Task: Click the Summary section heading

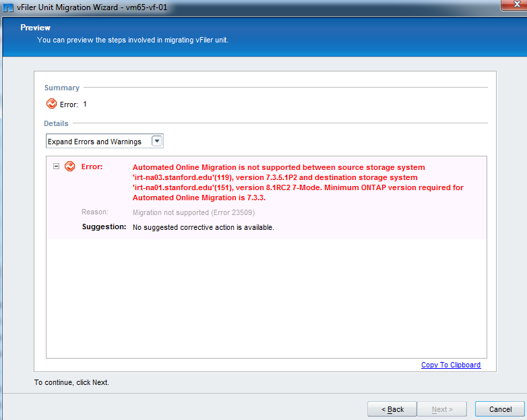Action: pyautogui.click(x=62, y=88)
